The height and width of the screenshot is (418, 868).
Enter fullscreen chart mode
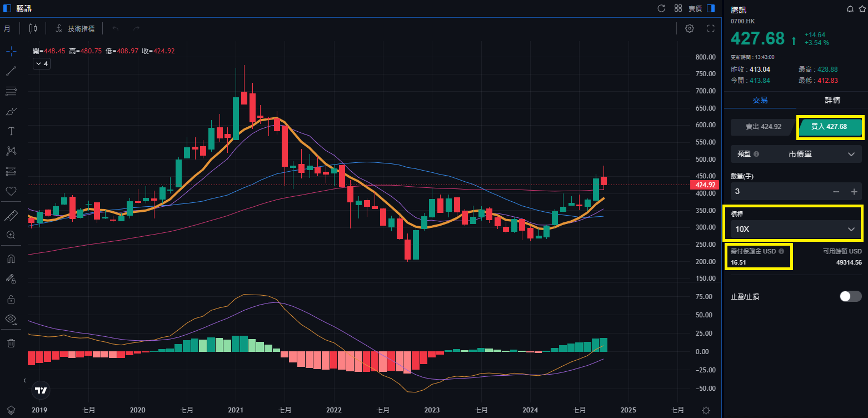[x=710, y=28]
